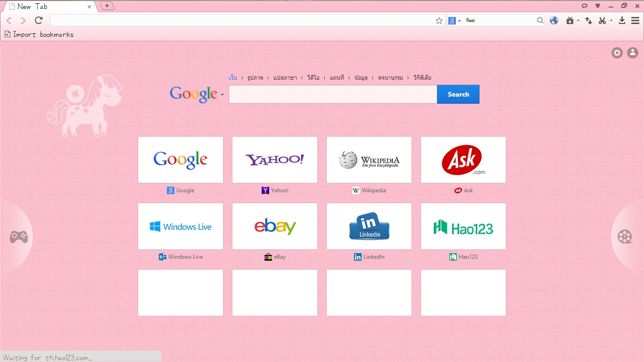This screenshot has height=362, width=644.
Task: Open the eBay thumbnail tile
Action: [x=275, y=226]
